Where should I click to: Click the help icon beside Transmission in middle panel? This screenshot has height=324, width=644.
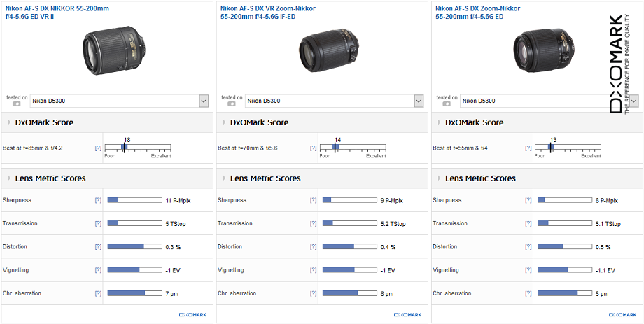(313, 224)
